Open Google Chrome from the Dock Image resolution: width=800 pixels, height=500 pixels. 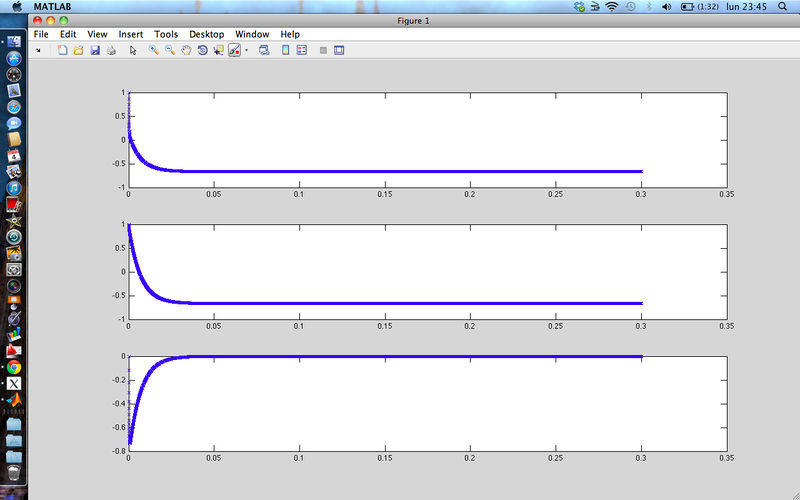click(14, 367)
